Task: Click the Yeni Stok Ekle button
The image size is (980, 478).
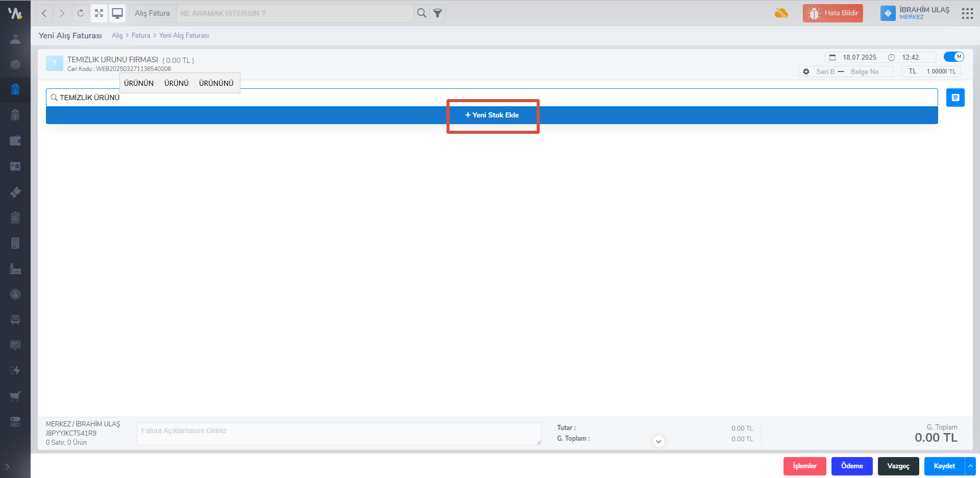Action: click(x=492, y=115)
